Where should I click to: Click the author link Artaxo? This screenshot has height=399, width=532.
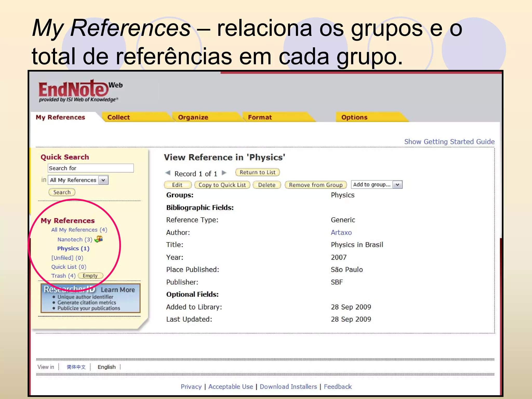(x=341, y=232)
